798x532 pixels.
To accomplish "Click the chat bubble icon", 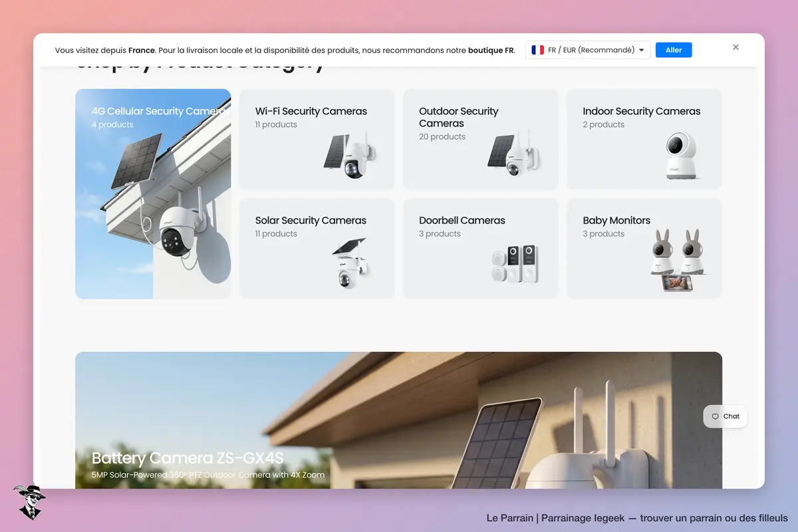I will [715, 416].
